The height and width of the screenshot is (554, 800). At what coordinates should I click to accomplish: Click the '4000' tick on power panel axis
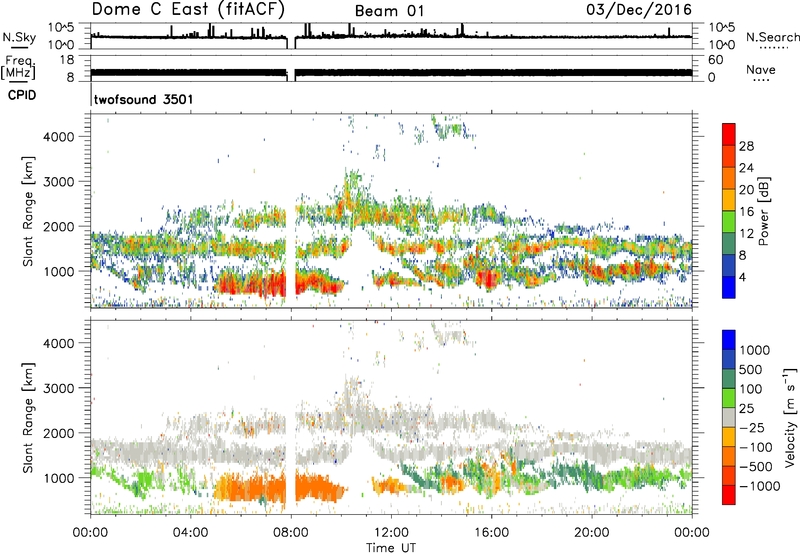coord(58,137)
